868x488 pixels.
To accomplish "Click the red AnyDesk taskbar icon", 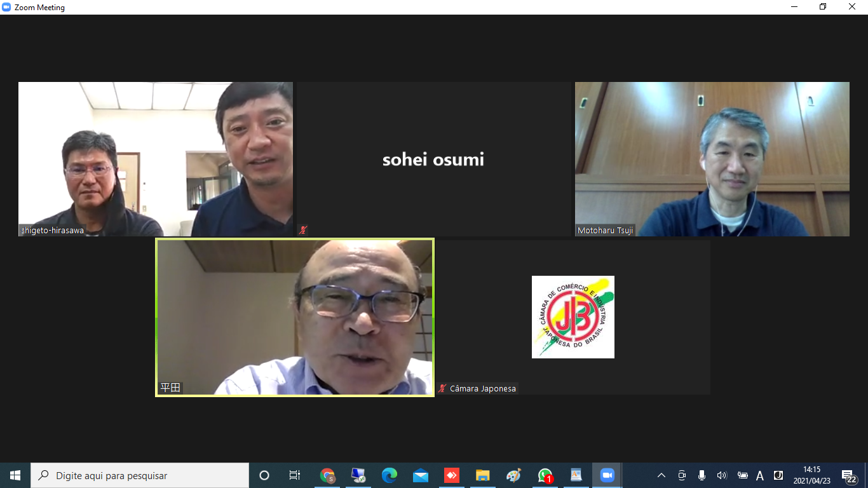I will click(452, 475).
